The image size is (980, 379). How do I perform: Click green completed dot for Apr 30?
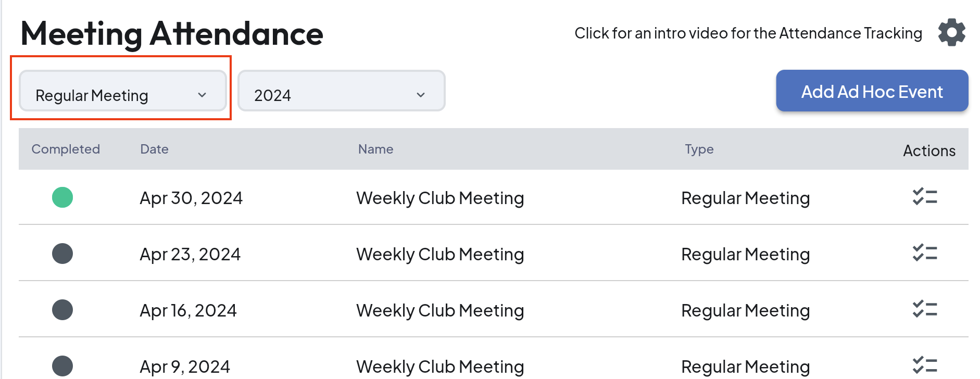tap(62, 197)
